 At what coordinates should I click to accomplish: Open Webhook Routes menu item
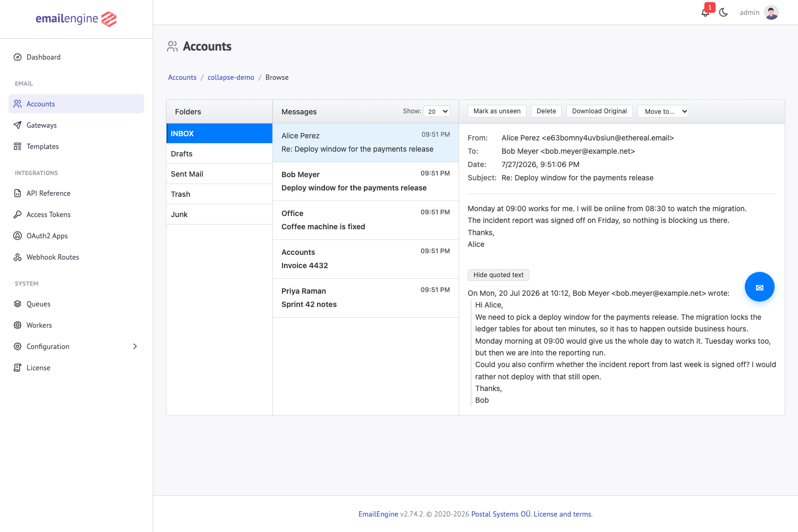(76, 257)
